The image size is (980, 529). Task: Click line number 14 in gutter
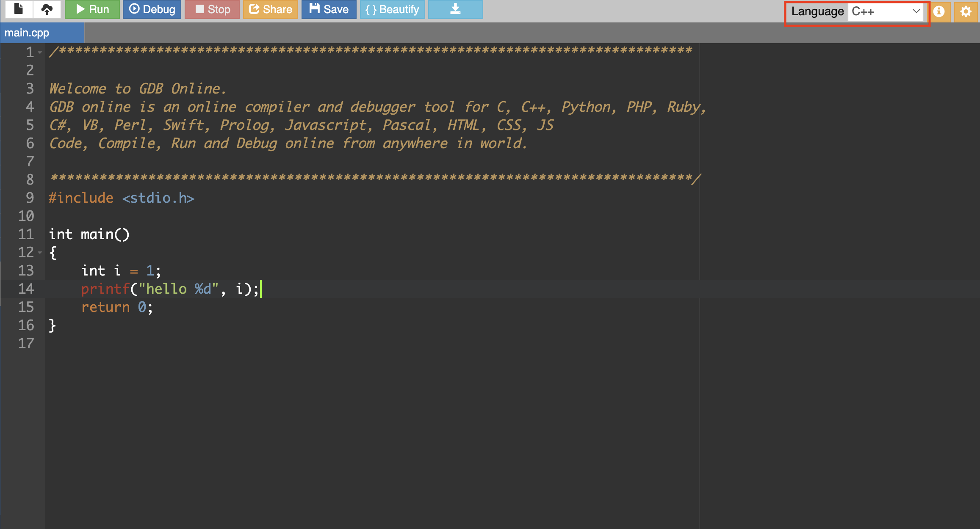[26, 289]
